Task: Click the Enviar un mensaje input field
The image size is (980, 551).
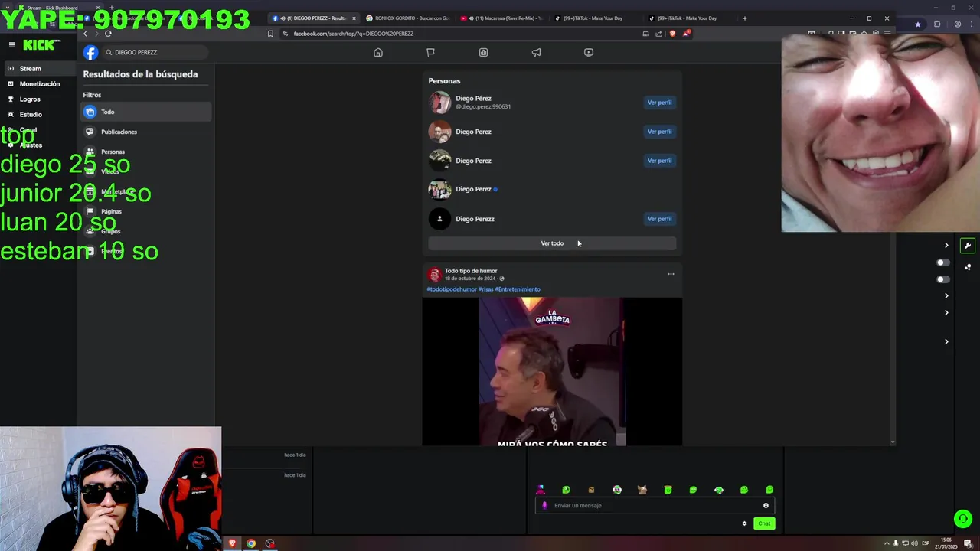Action: (x=655, y=505)
